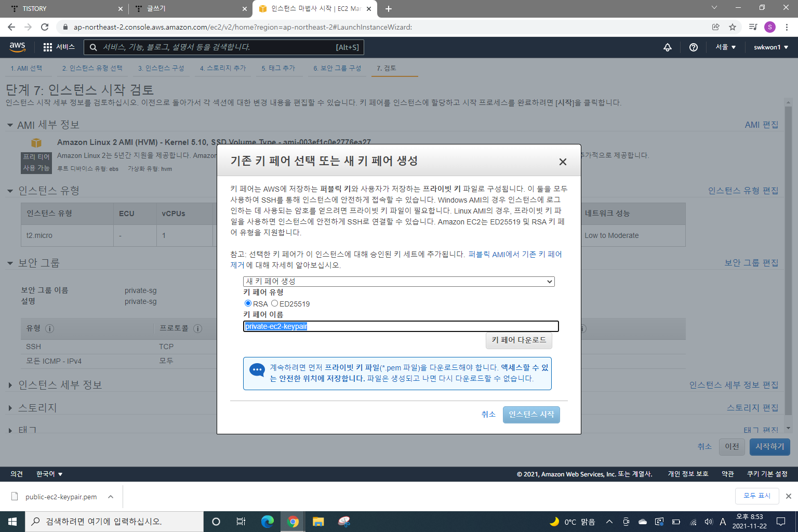798x532 pixels.
Task: Click the AWS logo home icon
Action: click(17, 47)
